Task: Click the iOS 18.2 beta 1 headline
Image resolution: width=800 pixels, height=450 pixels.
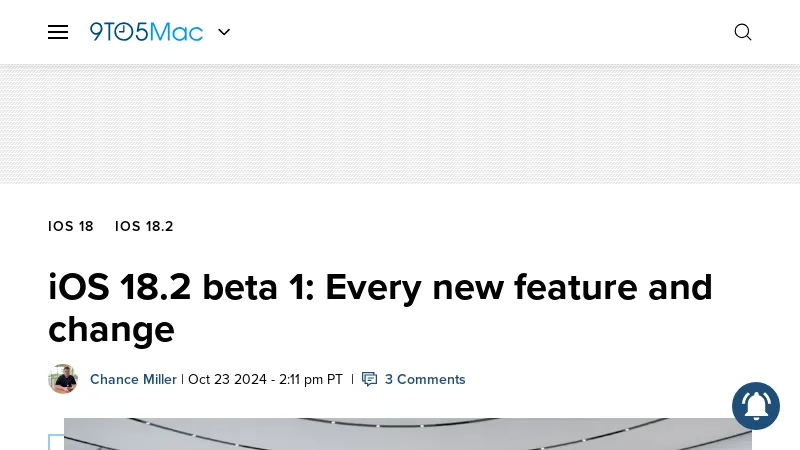Action: 380,308
